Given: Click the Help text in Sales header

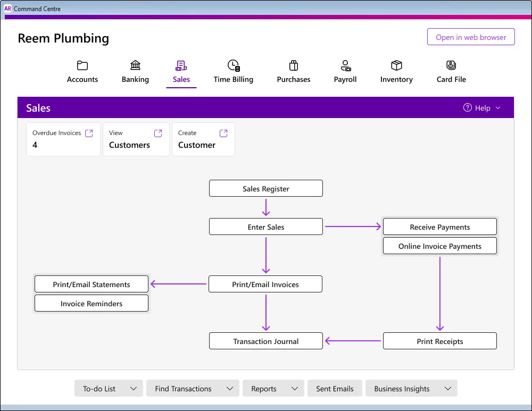Looking at the screenshot, I should 483,108.
